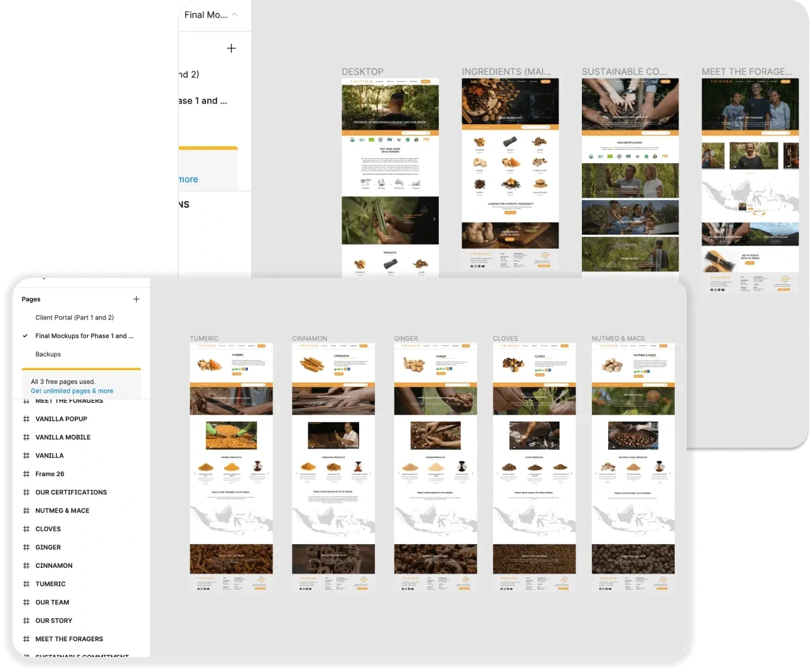This screenshot has height=672, width=811.
Task: Select the TUMERIC frame label on canvas
Action: [204, 338]
